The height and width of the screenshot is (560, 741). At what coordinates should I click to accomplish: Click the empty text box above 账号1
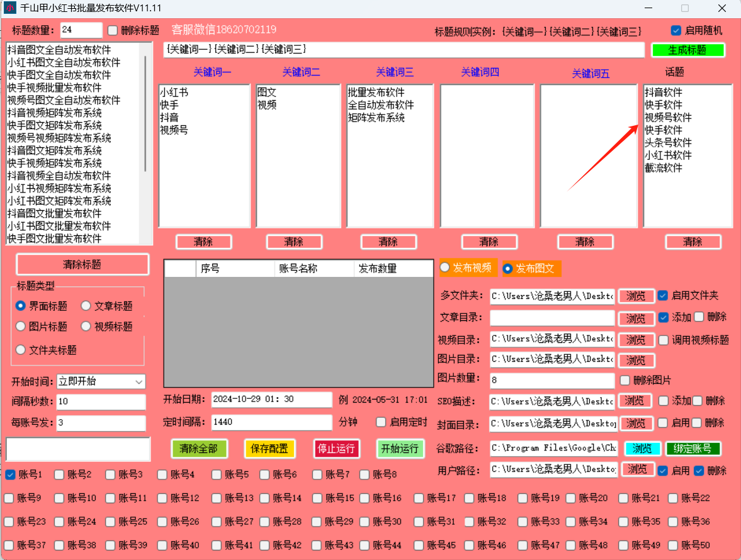pos(78,449)
